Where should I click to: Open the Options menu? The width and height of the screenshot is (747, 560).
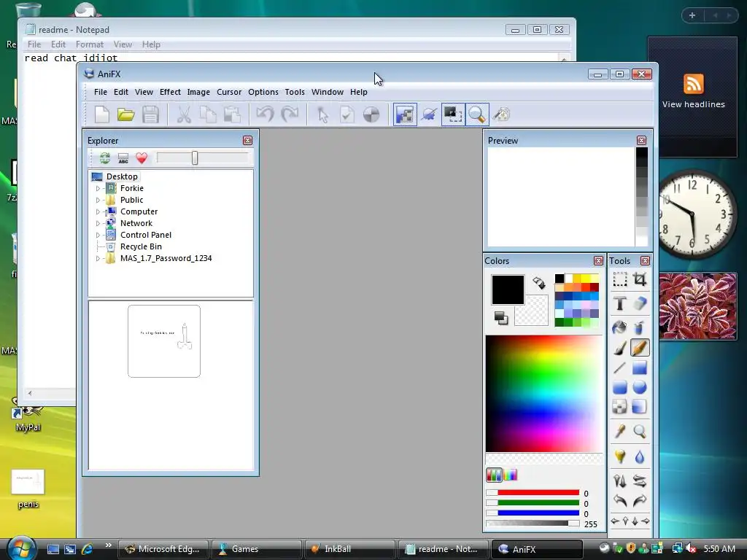[263, 92]
